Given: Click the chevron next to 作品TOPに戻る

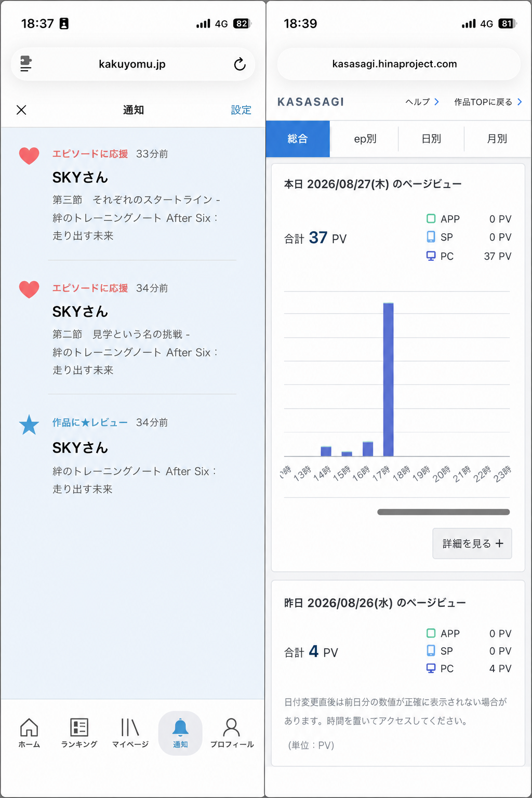Looking at the screenshot, I should click(520, 102).
